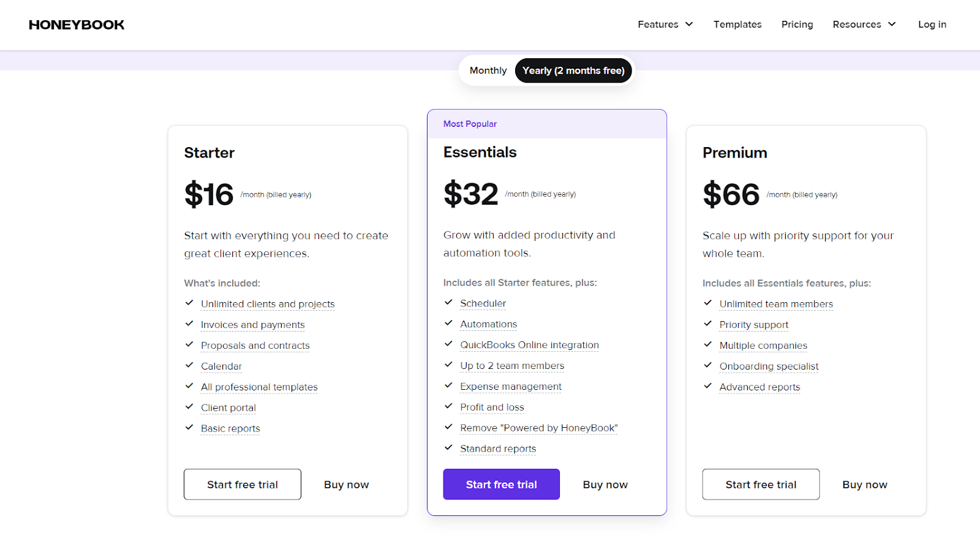Open the Pricing menu item

tap(797, 25)
